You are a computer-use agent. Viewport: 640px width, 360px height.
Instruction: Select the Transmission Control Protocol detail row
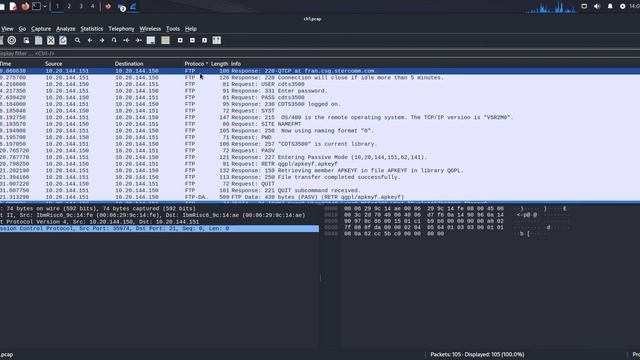(159, 229)
